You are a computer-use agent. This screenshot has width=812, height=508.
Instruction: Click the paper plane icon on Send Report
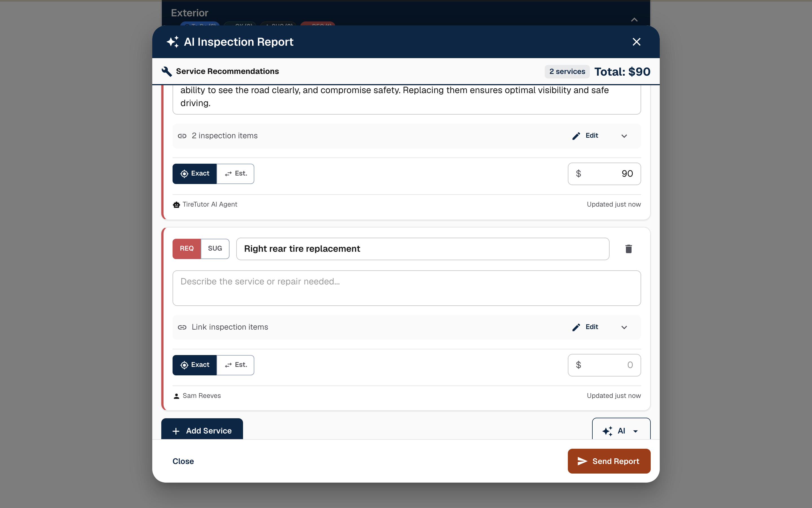pyautogui.click(x=582, y=461)
